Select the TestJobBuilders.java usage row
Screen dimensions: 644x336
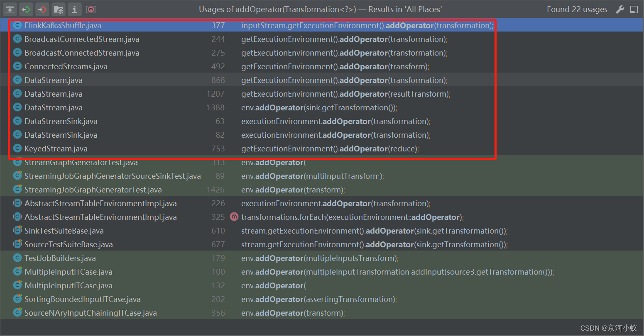(x=322, y=258)
